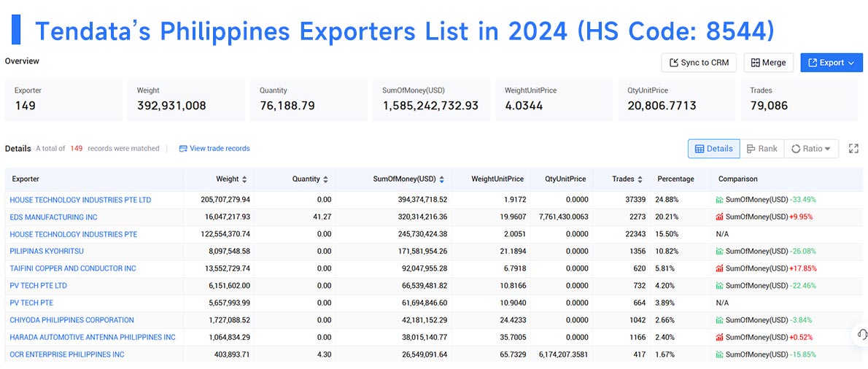Open the Export dropdown button
This screenshot has height=369, width=868.
coord(832,63)
